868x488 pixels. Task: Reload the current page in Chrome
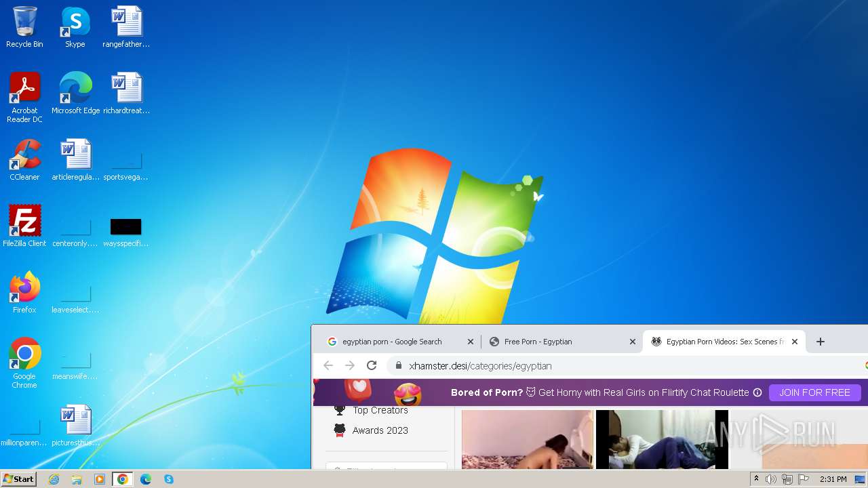pyautogui.click(x=372, y=365)
